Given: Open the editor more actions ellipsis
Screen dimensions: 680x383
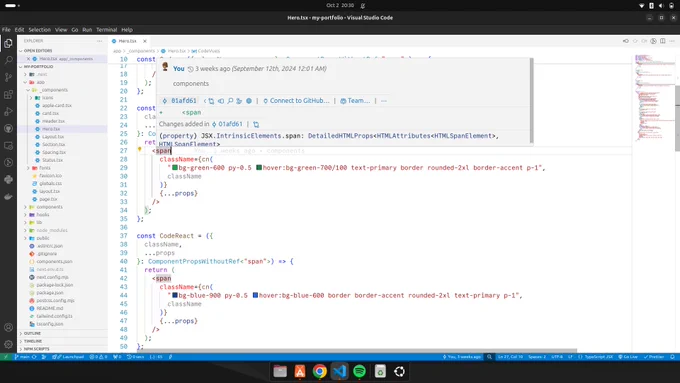Looking at the screenshot, I should pos(672,41).
